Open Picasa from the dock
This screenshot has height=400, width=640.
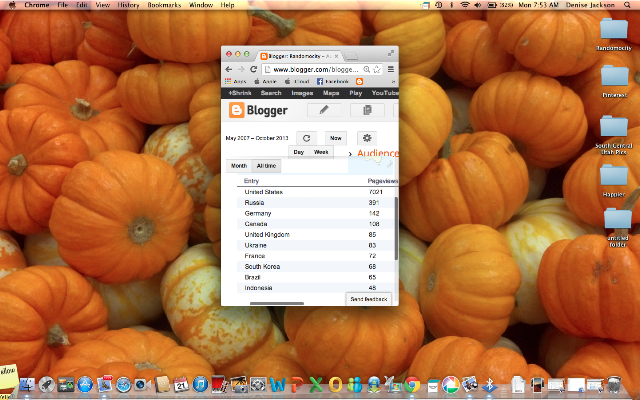pyautogui.click(x=451, y=384)
